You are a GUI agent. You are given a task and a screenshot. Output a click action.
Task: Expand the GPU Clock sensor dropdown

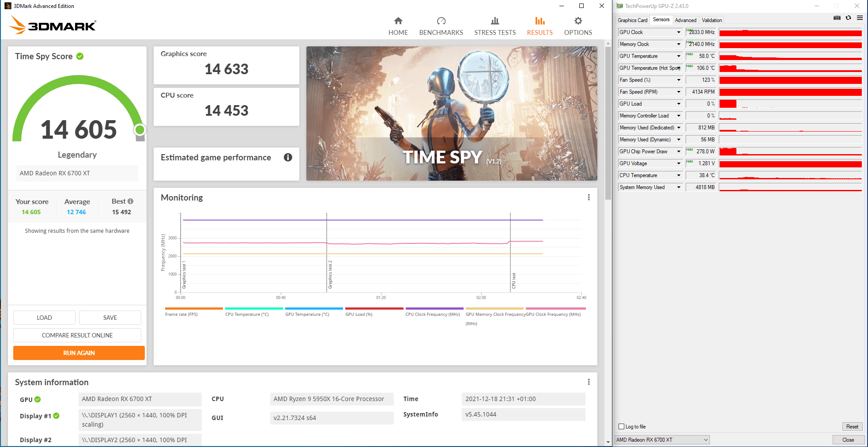coord(679,32)
